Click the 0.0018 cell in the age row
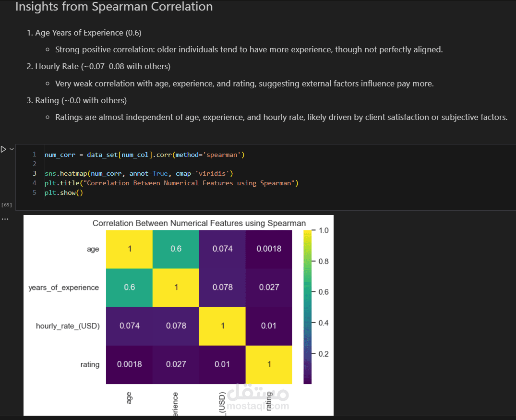Screen dimensions: 516x420 pos(269,249)
